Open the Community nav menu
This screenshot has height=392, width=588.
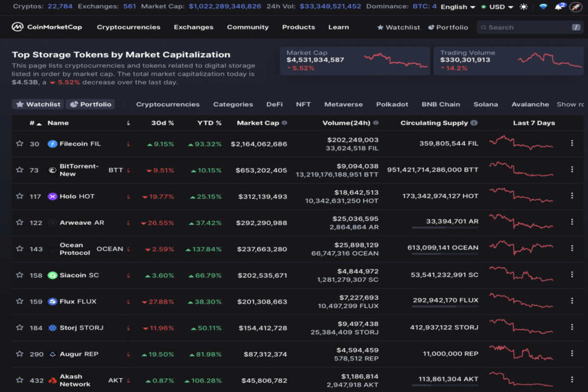point(247,27)
